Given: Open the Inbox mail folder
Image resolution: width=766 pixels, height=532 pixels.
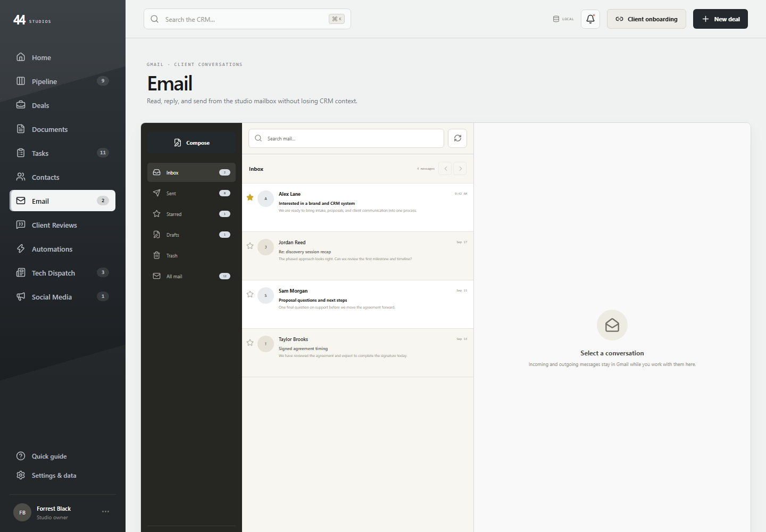Looking at the screenshot, I should pos(191,172).
